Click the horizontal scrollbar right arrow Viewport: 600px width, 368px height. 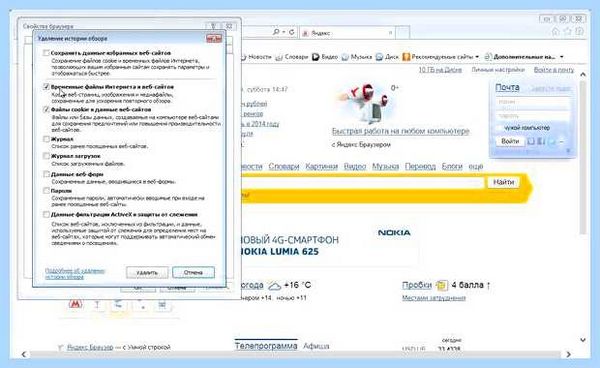click(x=569, y=355)
